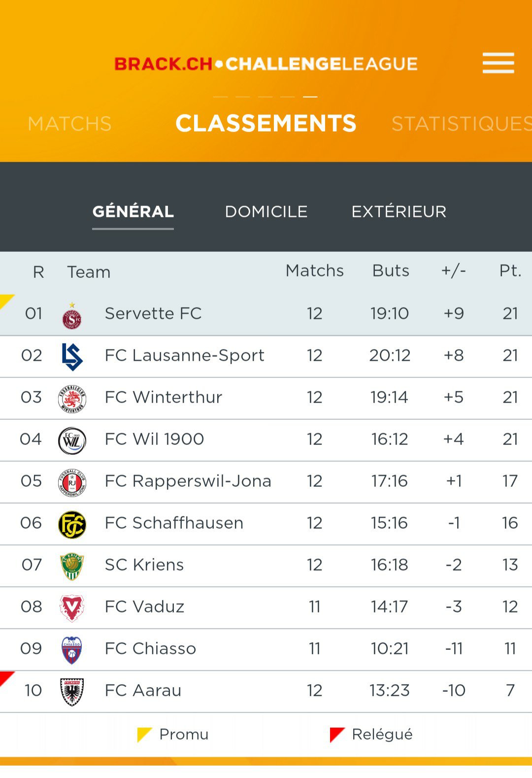532x778 pixels.
Task: Tap the FC Schaffhausen yellow logo
Action: (72, 524)
